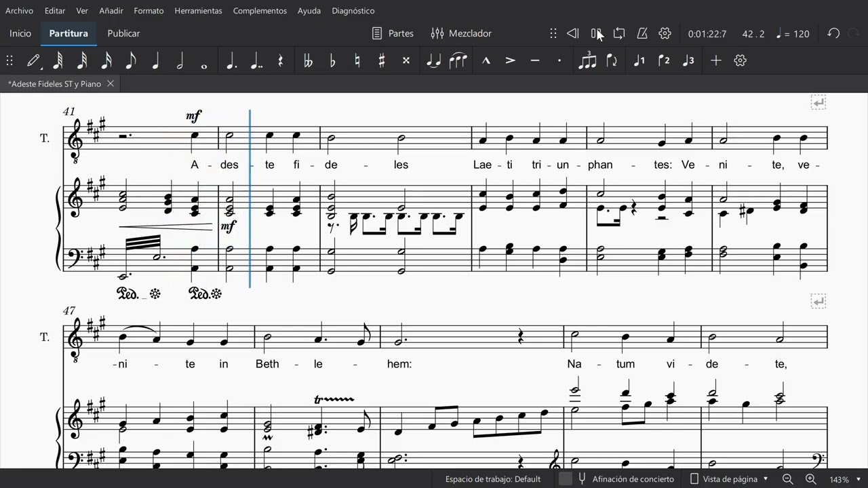Open Añadir menu
Screen dimensions: 868x488
point(111,11)
